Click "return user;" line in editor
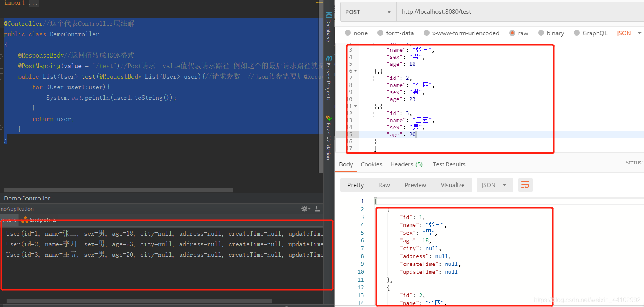644x307 pixels. pyautogui.click(x=53, y=119)
